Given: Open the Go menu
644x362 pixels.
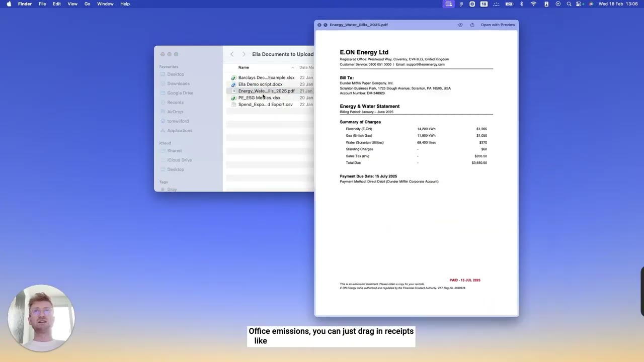Looking at the screenshot, I should [88, 4].
